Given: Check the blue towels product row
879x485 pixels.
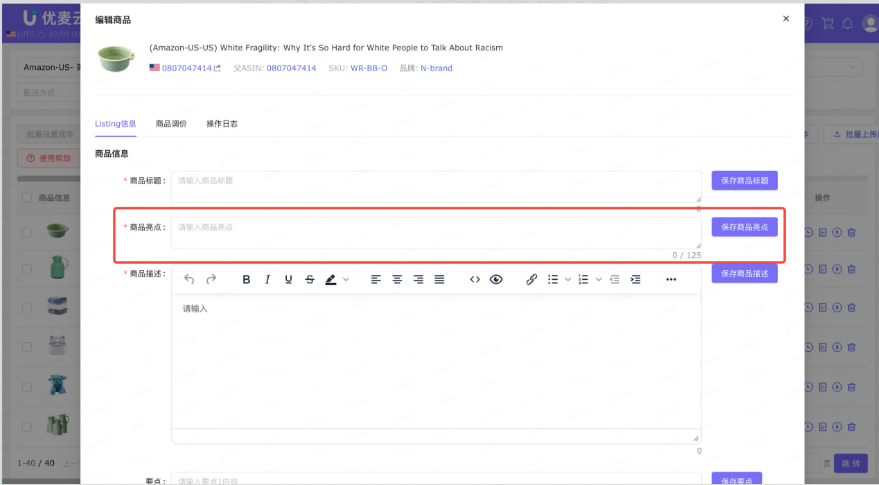Looking at the screenshot, I should point(26,307).
